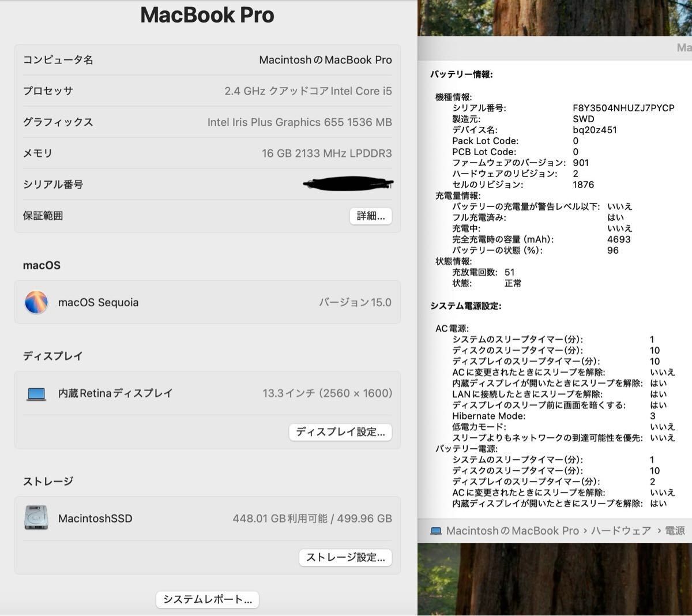
Task: Click the computer icon in the path bar
Action: click(436, 531)
